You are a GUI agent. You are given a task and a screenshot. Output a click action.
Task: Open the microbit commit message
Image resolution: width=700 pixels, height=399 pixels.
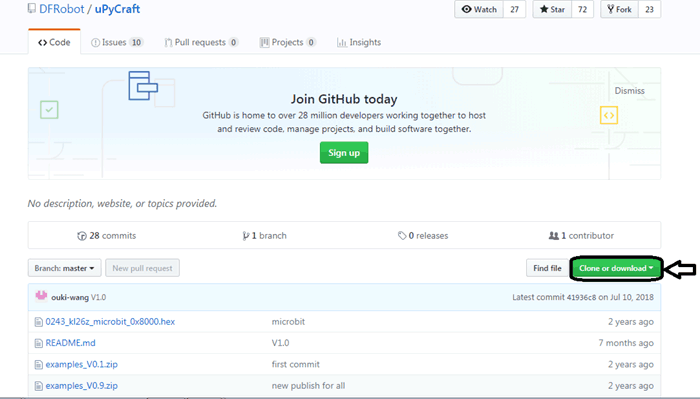pyautogui.click(x=288, y=322)
